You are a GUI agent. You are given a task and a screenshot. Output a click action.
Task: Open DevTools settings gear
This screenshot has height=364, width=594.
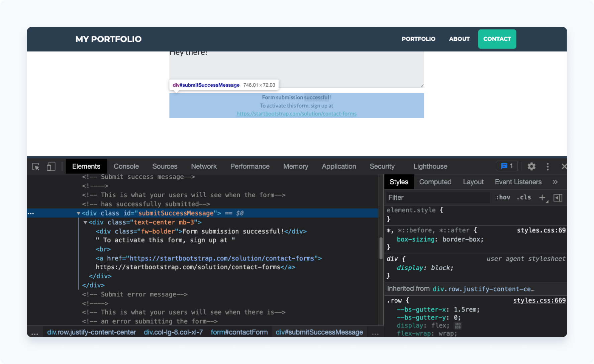tap(531, 166)
